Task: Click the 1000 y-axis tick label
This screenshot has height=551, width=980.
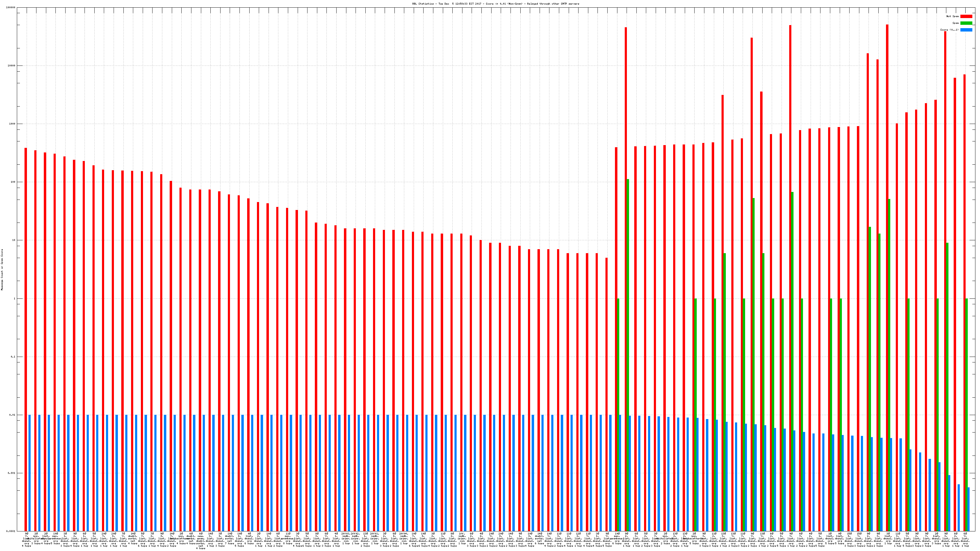Action: 12,124
